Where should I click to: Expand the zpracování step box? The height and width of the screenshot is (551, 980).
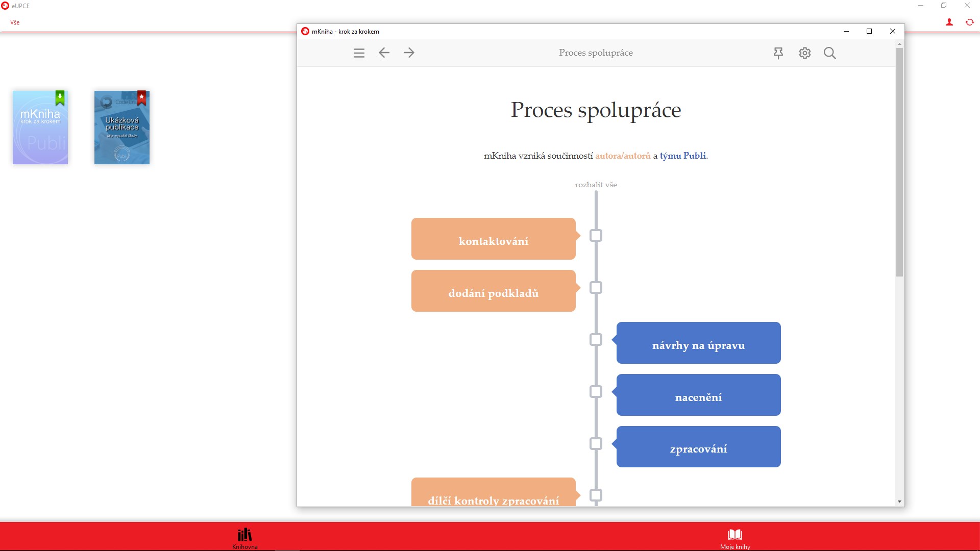[x=698, y=447]
